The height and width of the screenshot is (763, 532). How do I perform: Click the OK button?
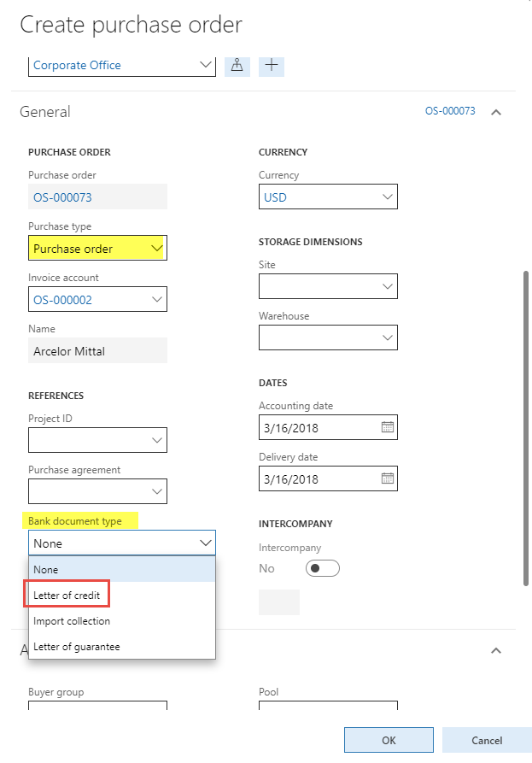point(389,741)
